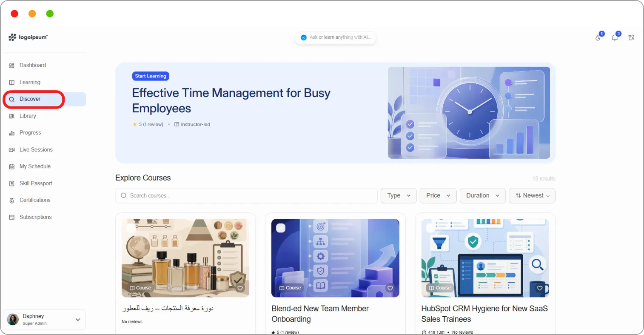Open the streak droplet icon with badge
The width and height of the screenshot is (644, 335).
point(598,37)
